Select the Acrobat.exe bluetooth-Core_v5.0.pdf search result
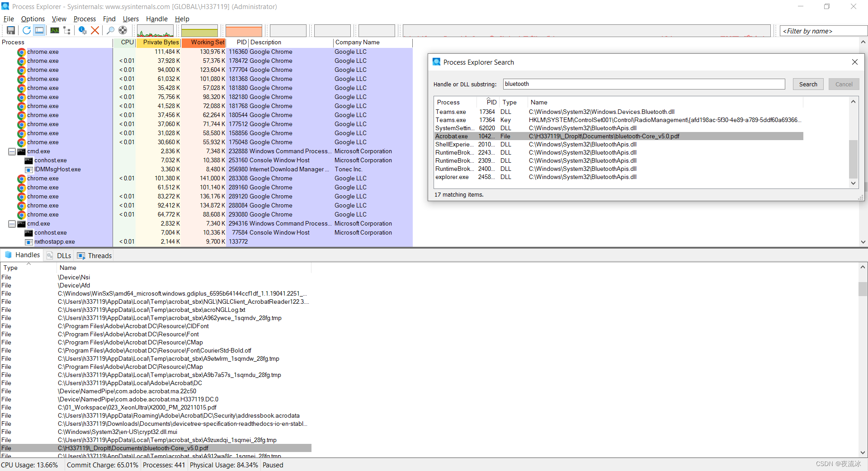The width and height of the screenshot is (868, 471). pos(618,136)
